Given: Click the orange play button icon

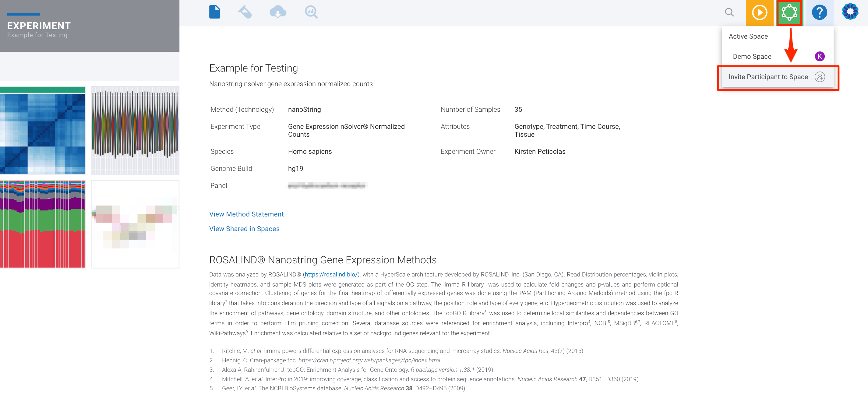Looking at the screenshot, I should coord(760,13).
